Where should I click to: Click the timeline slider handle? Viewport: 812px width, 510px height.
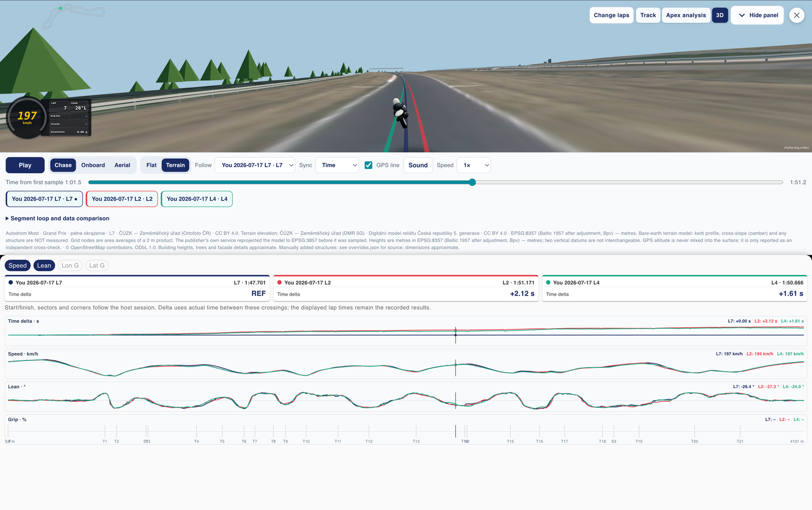(472, 182)
